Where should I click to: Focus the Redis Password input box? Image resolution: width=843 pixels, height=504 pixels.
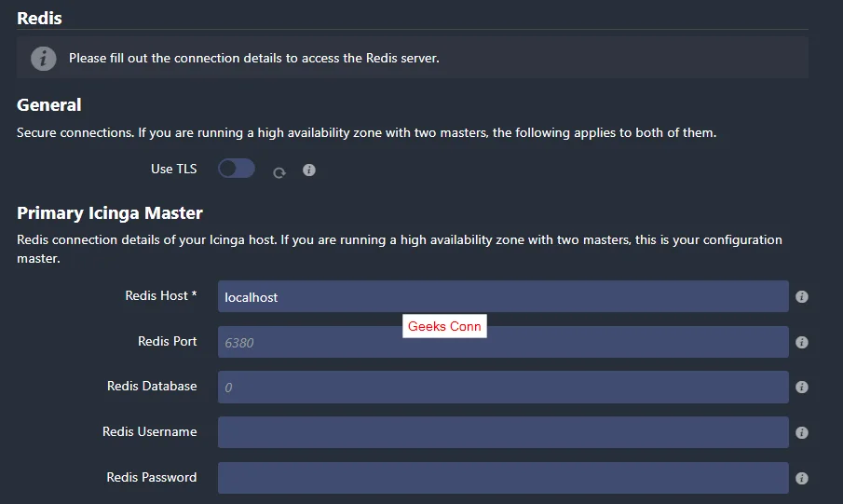point(503,478)
